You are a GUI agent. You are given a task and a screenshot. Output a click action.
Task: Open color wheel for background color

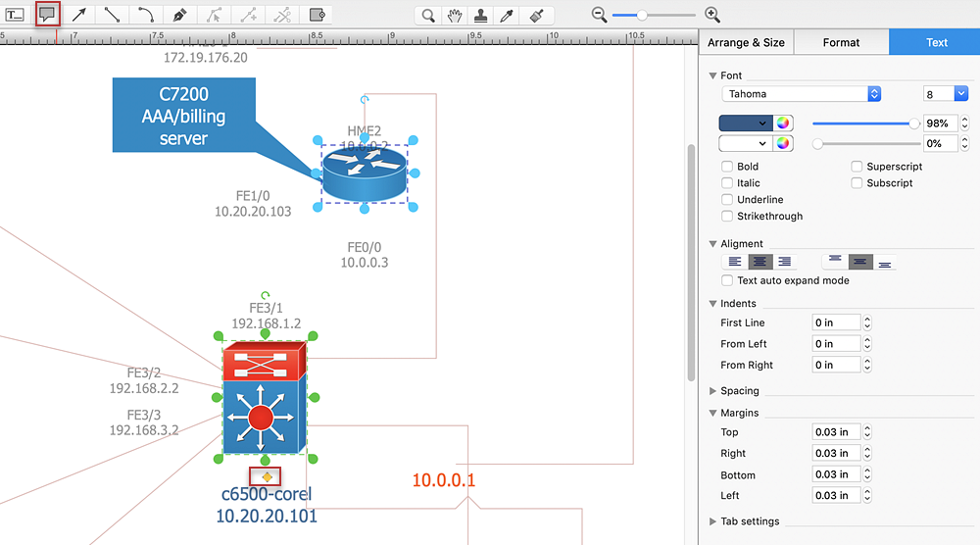point(783,143)
